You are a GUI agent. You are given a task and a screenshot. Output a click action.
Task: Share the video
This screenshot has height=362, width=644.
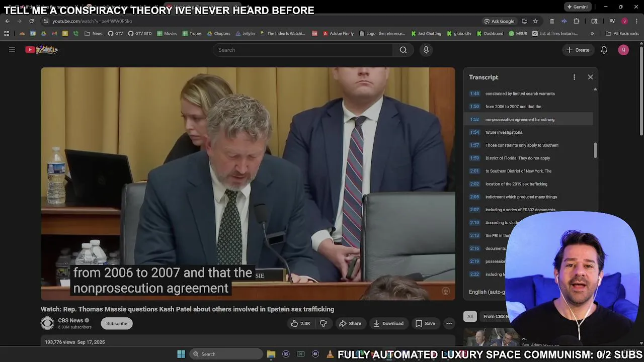click(350, 323)
